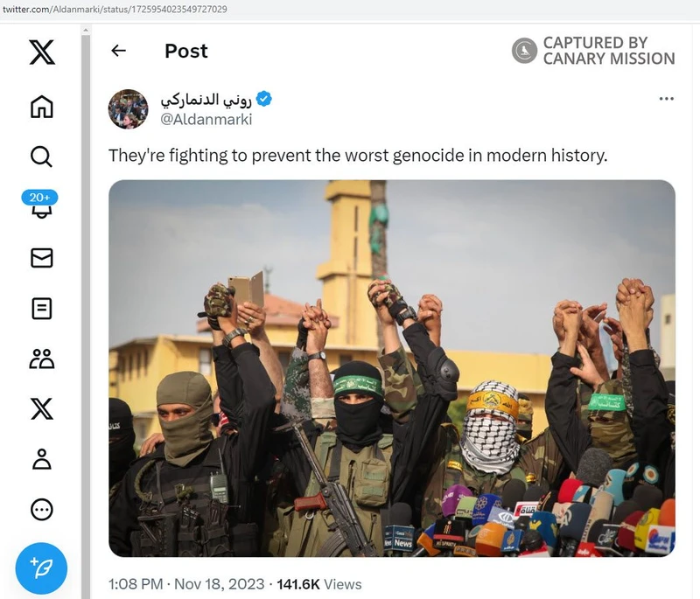The height and width of the screenshot is (599, 700).
Task: Open the Communities people icon
Action: (41, 359)
